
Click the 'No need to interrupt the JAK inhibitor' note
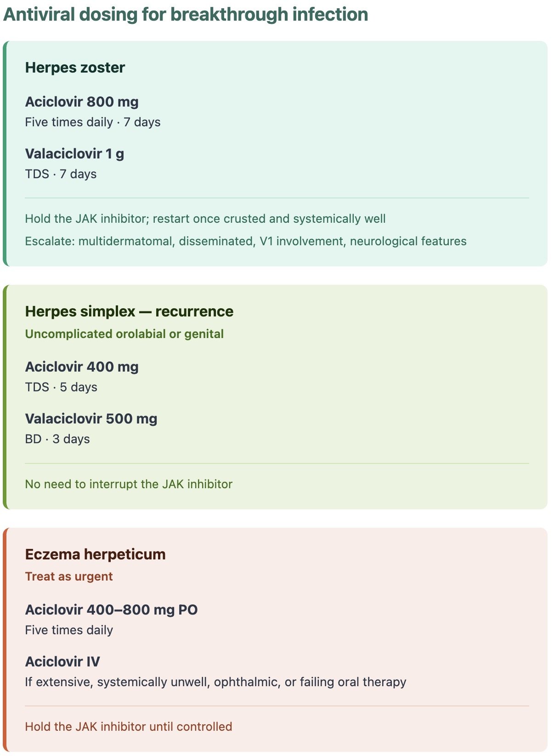click(x=129, y=484)
